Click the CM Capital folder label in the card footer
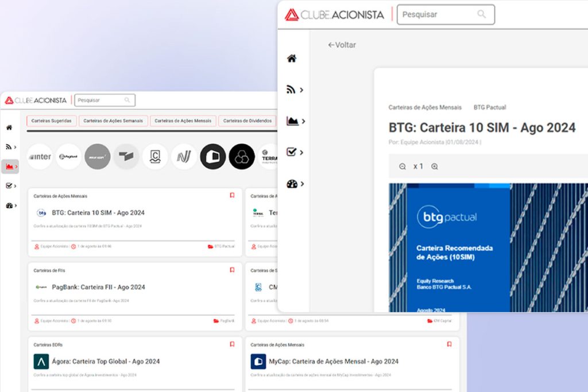Screen dimensions: 588x392 pyautogui.click(x=443, y=321)
